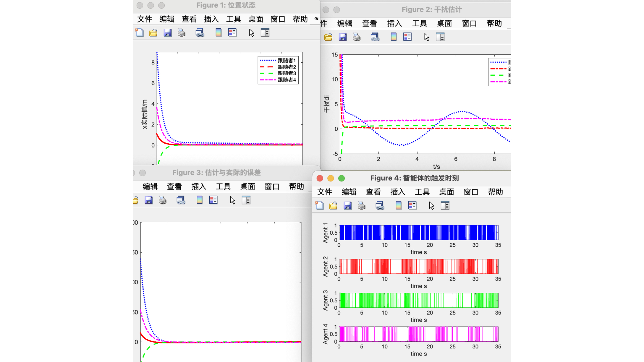
Task: Open 文件 menu in Figure 1
Action: pos(145,19)
